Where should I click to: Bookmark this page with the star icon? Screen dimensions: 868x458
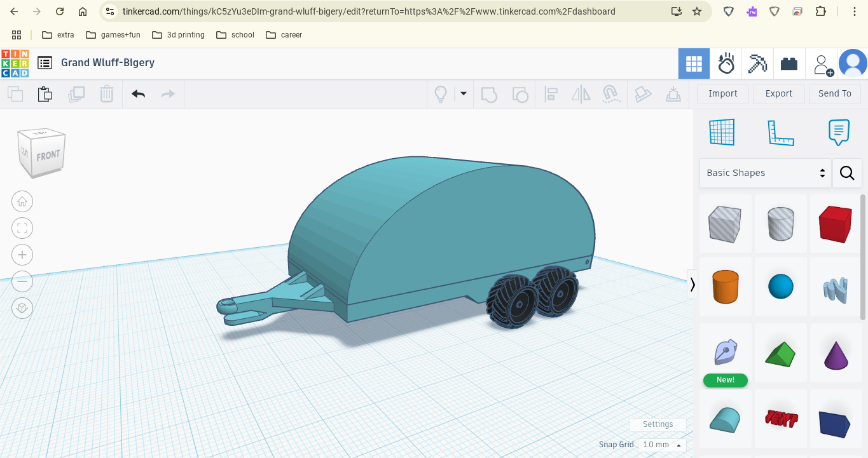697,11
